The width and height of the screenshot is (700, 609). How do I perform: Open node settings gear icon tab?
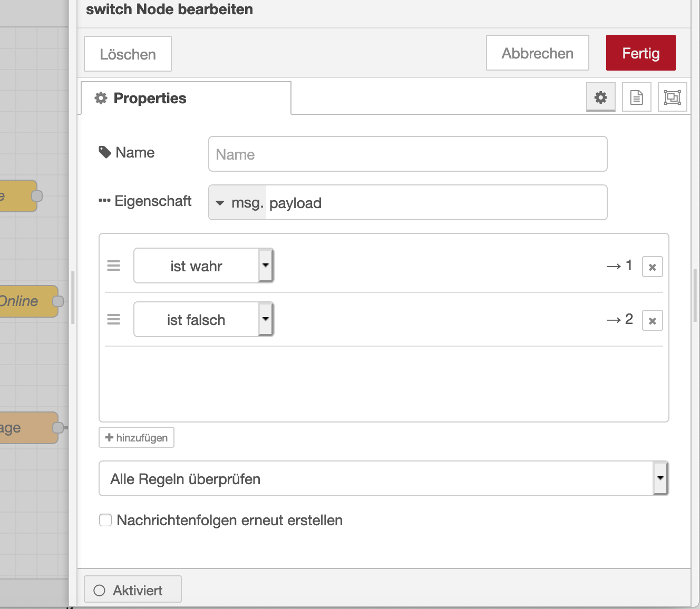pyautogui.click(x=600, y=97)
